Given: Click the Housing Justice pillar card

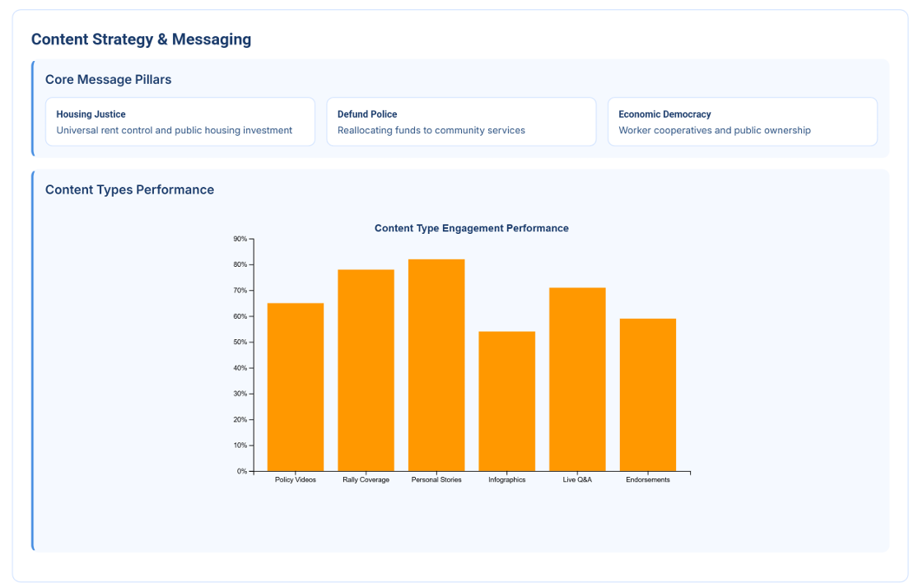Looking at the screenshot, I should [180, 122].
